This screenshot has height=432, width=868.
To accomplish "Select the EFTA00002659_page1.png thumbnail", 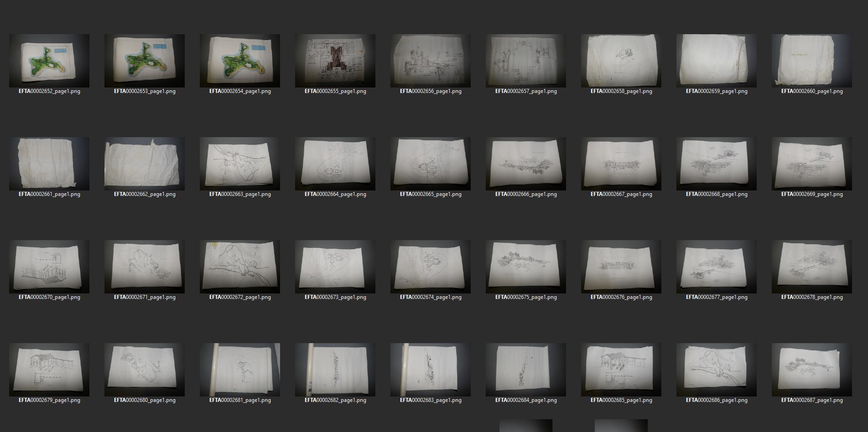I will 717,61.
